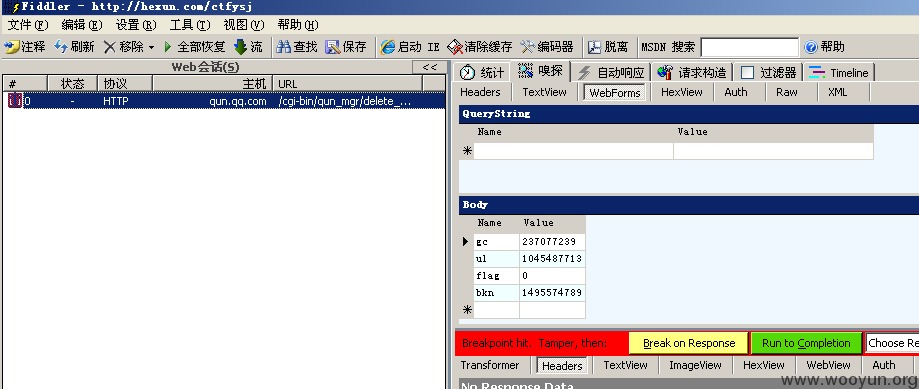
Task: Open the 帮助(H) menu
Action: click(298, 25)
